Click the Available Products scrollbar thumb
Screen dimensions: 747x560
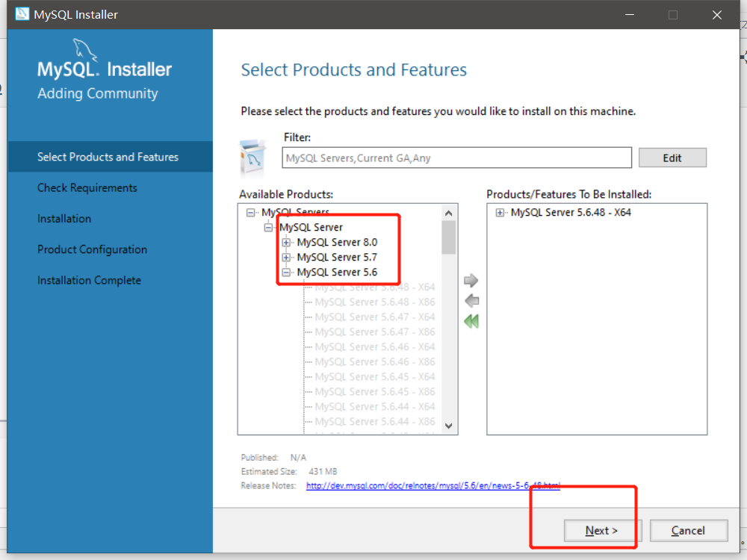point(448,237)
